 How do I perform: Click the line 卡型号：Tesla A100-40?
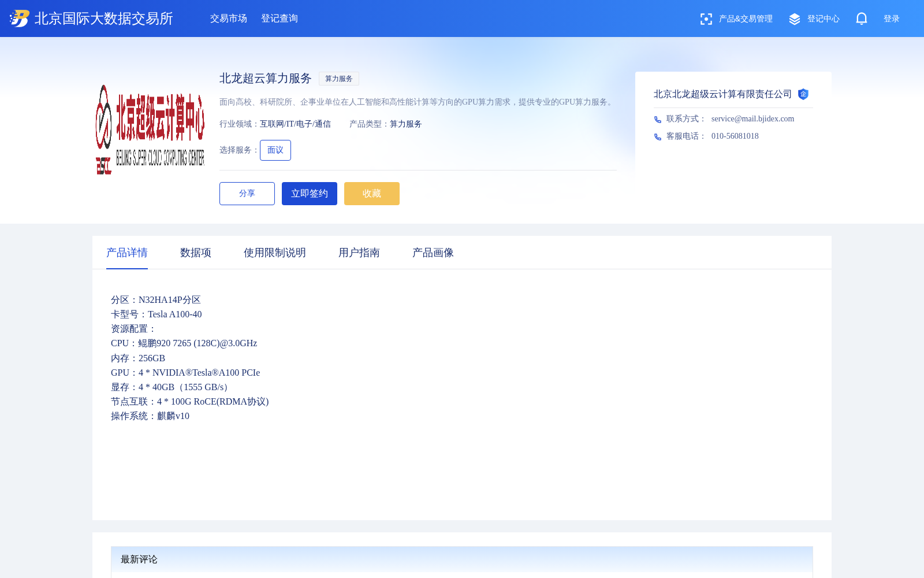[157, 314]
